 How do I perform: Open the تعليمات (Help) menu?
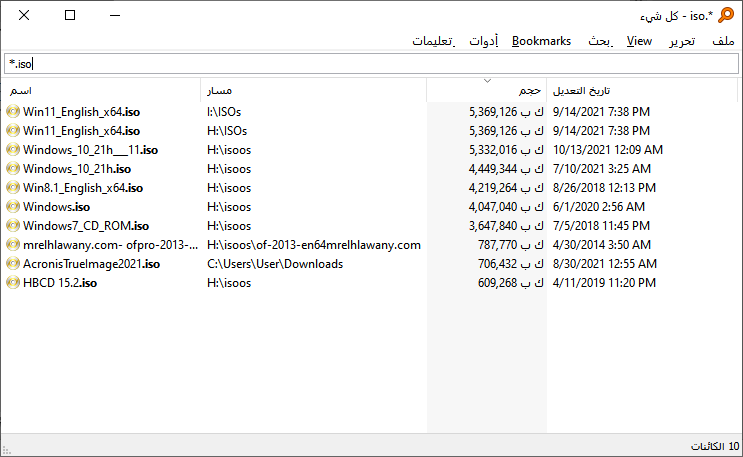pyautogui.click(x=433, y=41)
